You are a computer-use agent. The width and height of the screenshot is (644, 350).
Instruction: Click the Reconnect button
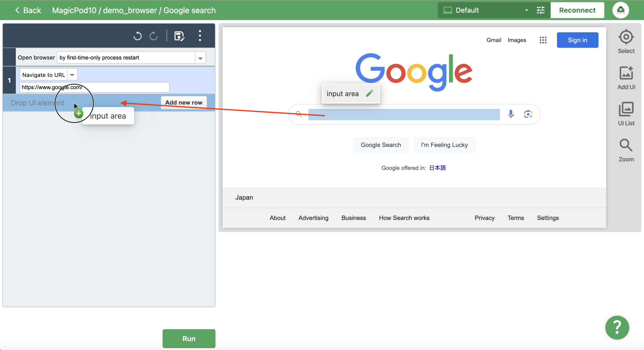pos(577,10)
